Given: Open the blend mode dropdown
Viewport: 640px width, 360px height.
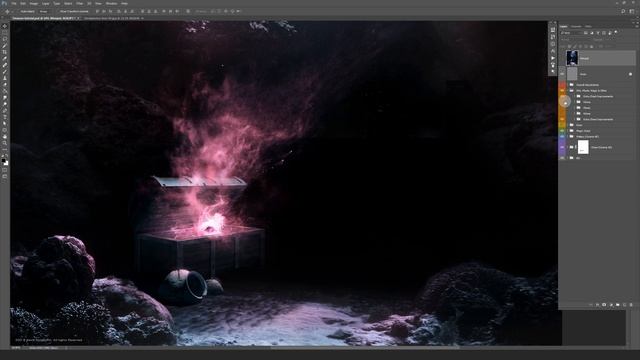Looking at the screenshot, I should (574, 40).
